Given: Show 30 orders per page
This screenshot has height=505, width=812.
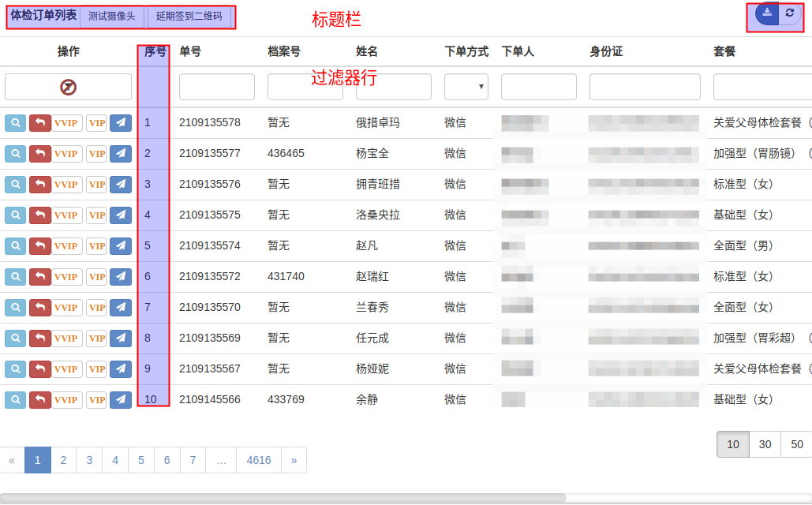Looking at the screenshot, I should 764,444.
